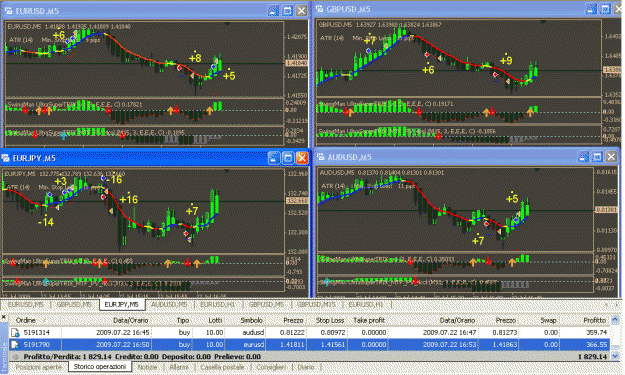This screenshot has height=375, width=625.
Task: Click the profit value 366.55
Action: (597, 344)
